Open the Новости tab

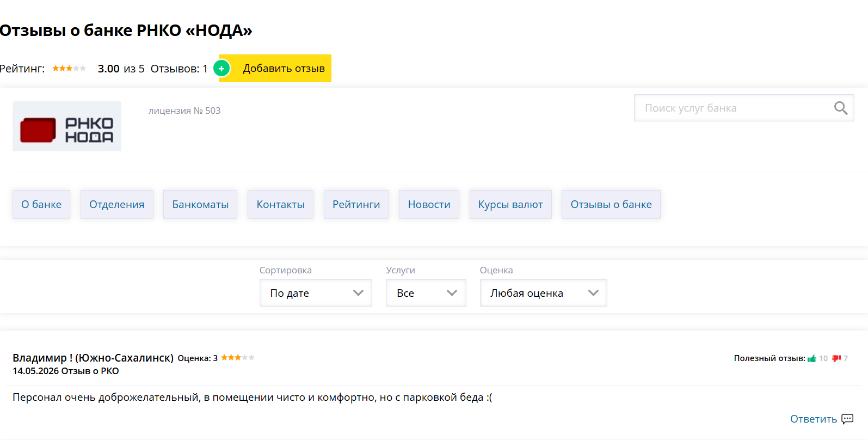click(429, 204)
